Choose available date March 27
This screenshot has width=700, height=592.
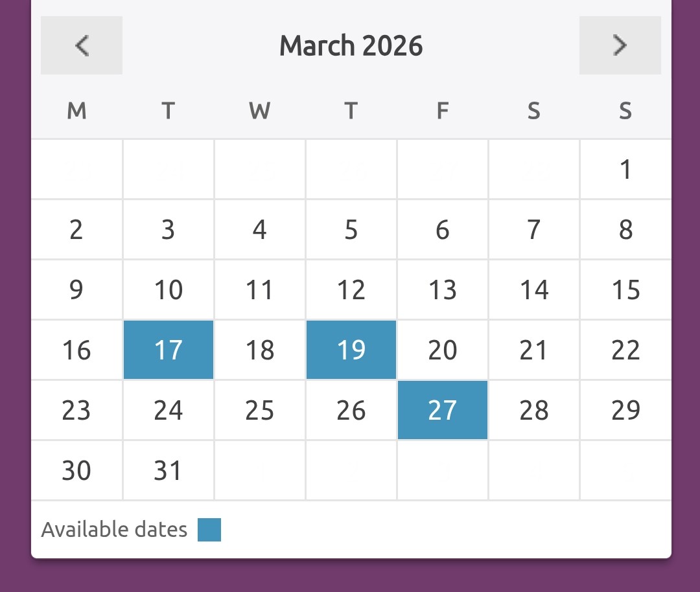443,410
